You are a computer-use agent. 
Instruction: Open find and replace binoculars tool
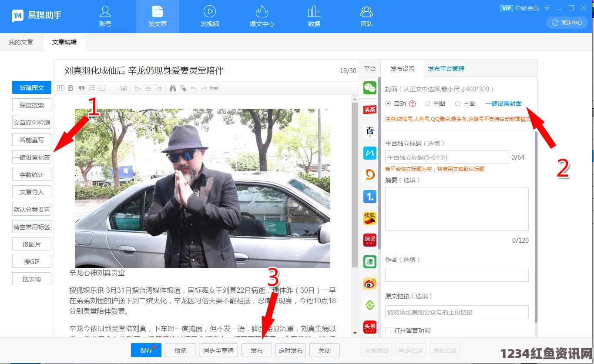pyautogui.click(x=173, y=88)
